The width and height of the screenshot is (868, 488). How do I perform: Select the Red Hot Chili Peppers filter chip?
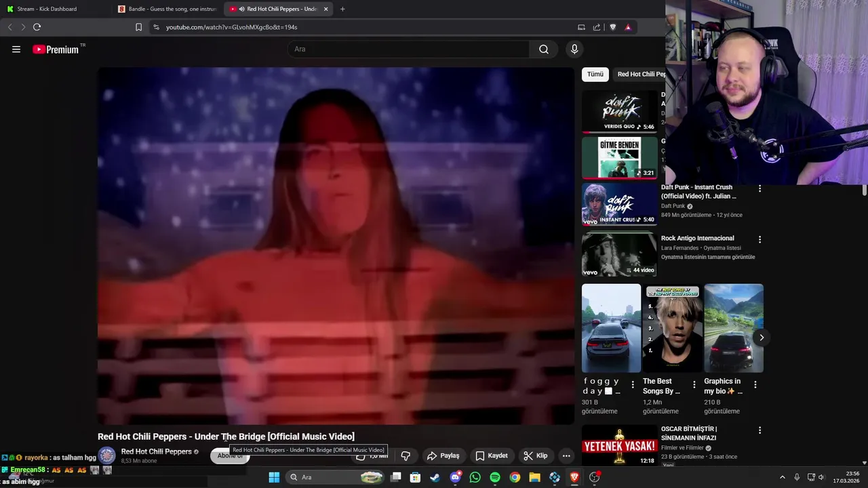(x=640, y=74)
